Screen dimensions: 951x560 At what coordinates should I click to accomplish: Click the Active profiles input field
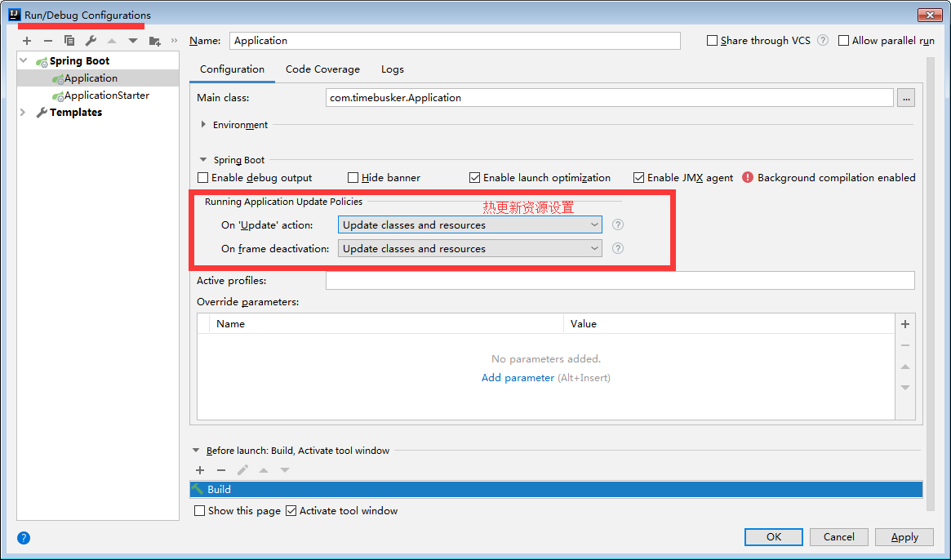tap(620, 281)
